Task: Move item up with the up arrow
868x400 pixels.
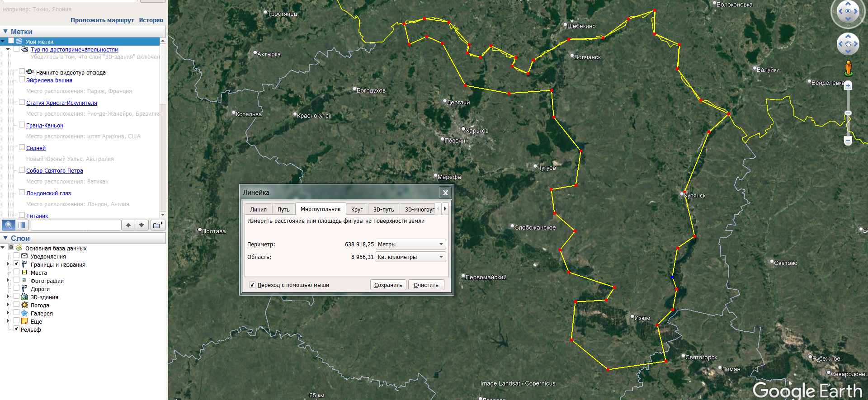Action: coord(128,225)
